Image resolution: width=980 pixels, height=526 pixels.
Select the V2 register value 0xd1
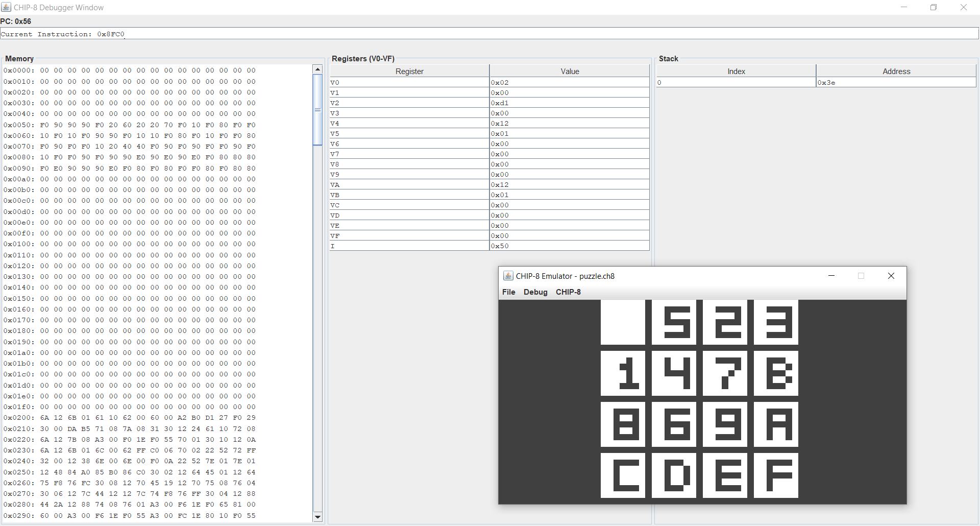[570, 103]
